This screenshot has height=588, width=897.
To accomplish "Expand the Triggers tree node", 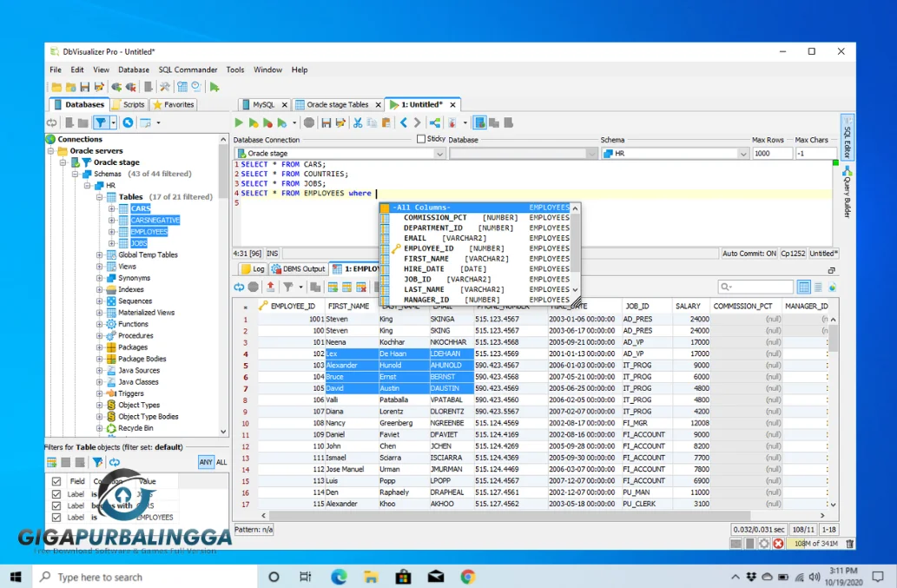I will 100,393.
